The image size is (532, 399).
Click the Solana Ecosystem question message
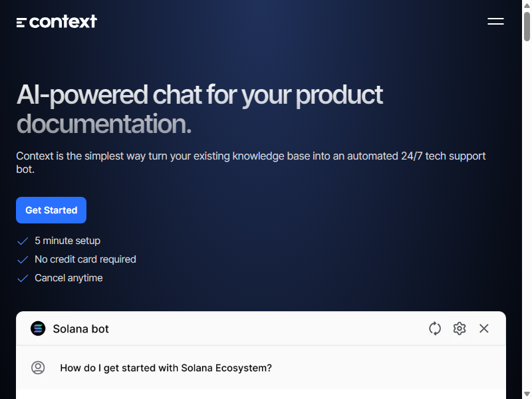(166, 368)
